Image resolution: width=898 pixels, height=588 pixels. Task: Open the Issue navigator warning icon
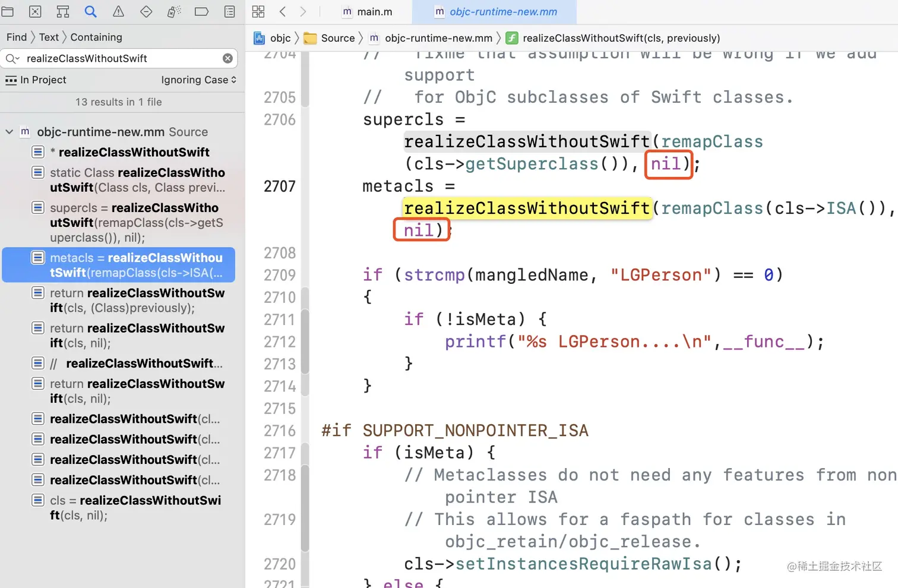click(118, 11)
